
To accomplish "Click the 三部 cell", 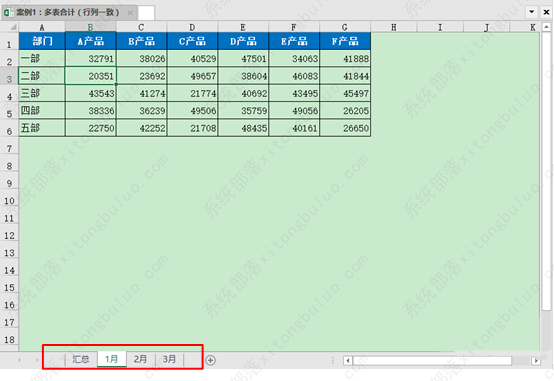I will coord(42,93).
